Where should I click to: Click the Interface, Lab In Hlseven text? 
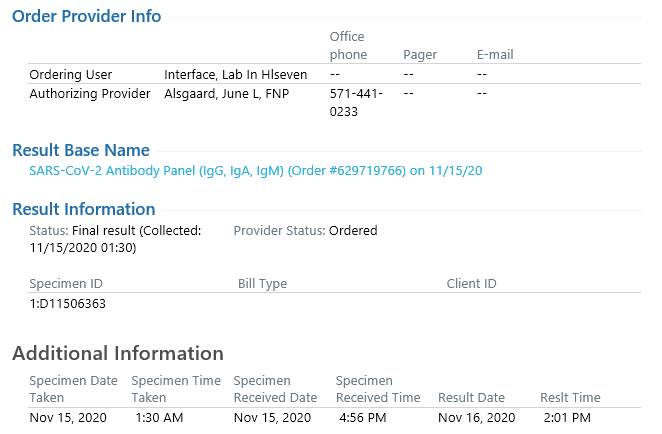[x=236, y=74]
